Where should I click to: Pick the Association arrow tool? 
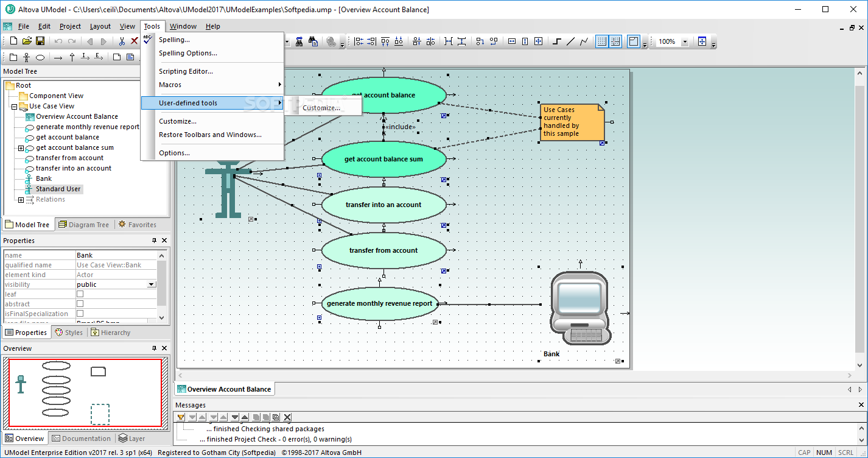[58, 58]
